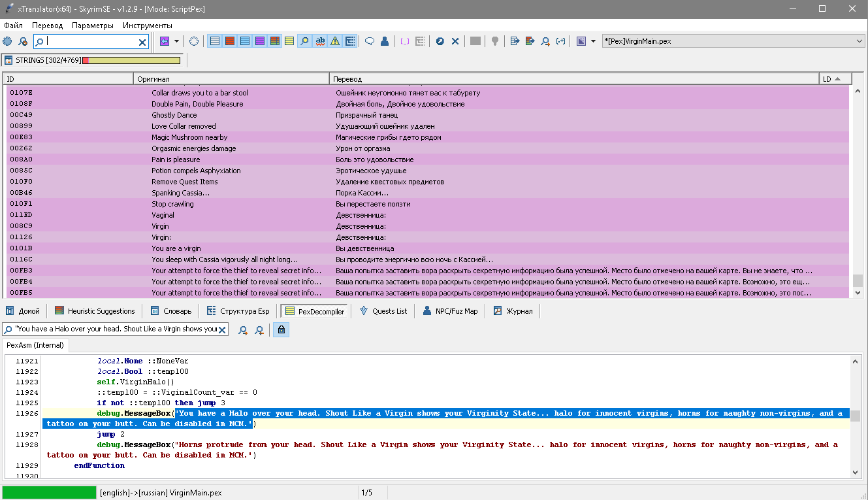
Task: Click the person silhouette icon in toolbar
Action: coord(385,41)
